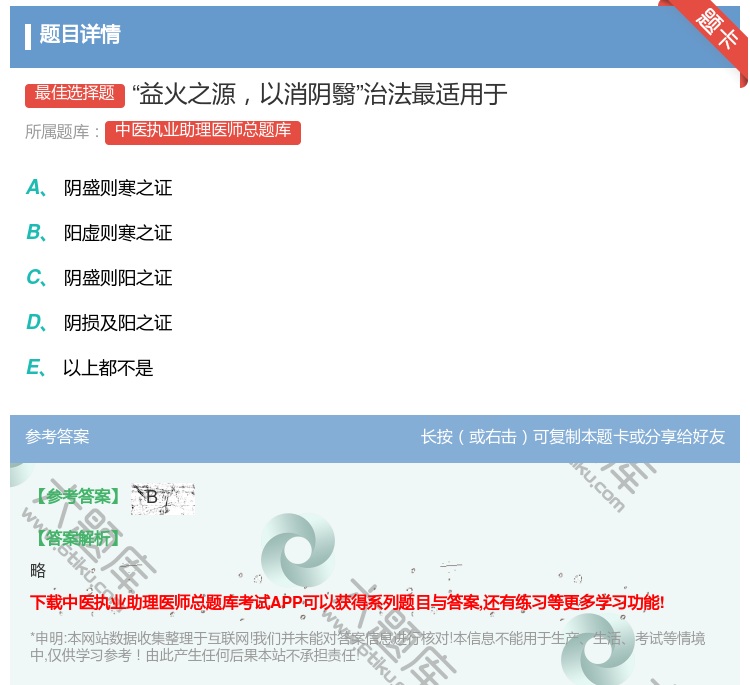Click the gray 申明 disclaimer paragraph
This screenshot has height=685, width=750.
[368, 647]
